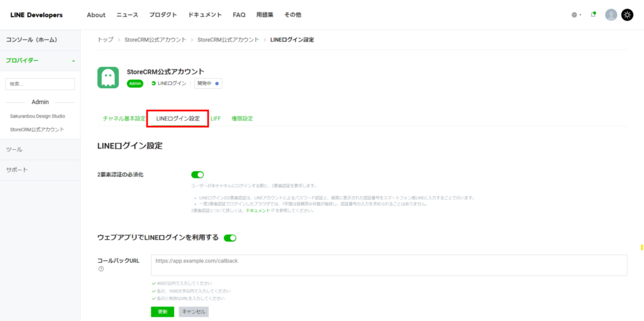Image resolution: width=644 pixels, height=321 pixels.
Task: Open the About menu
Action: coord(96,15)
